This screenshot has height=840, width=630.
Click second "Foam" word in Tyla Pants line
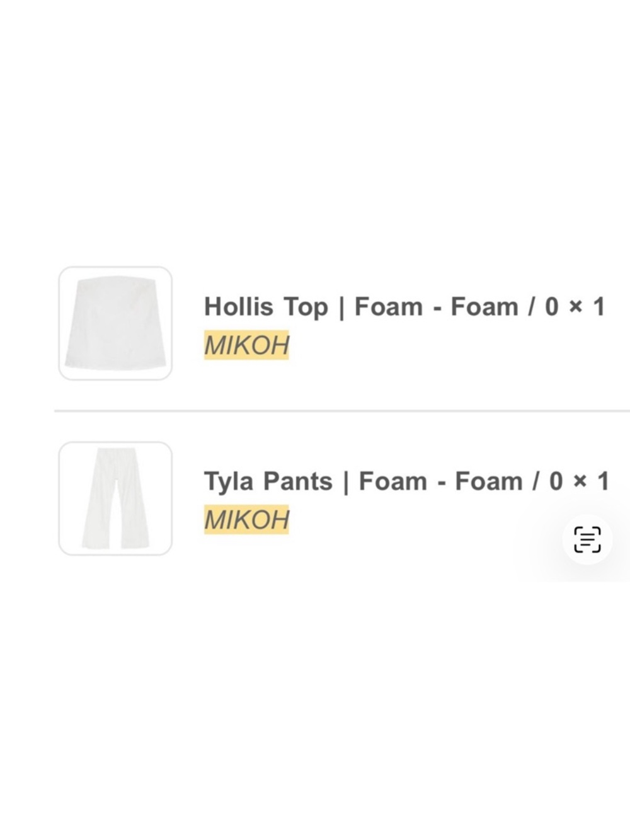tap(489, 481)
